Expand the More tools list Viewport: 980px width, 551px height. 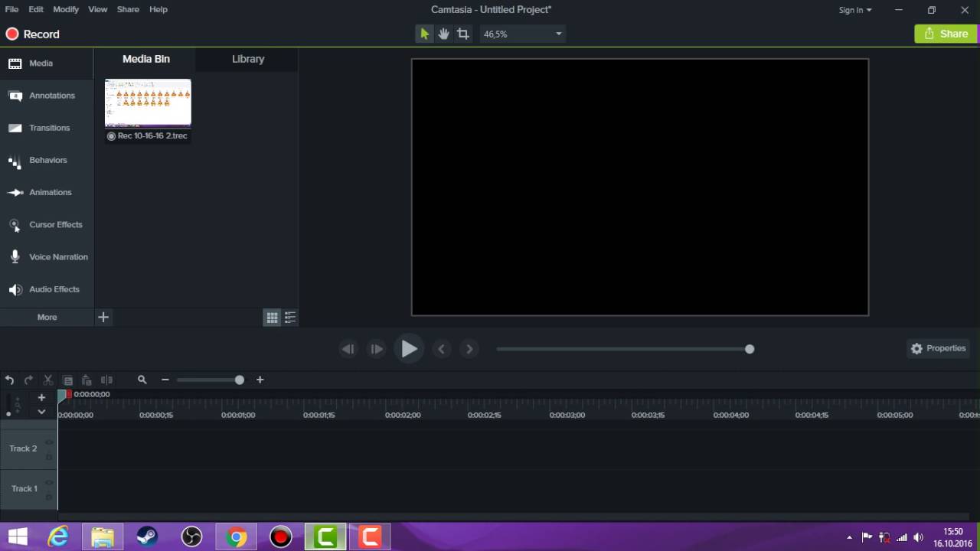pos(47,317)
